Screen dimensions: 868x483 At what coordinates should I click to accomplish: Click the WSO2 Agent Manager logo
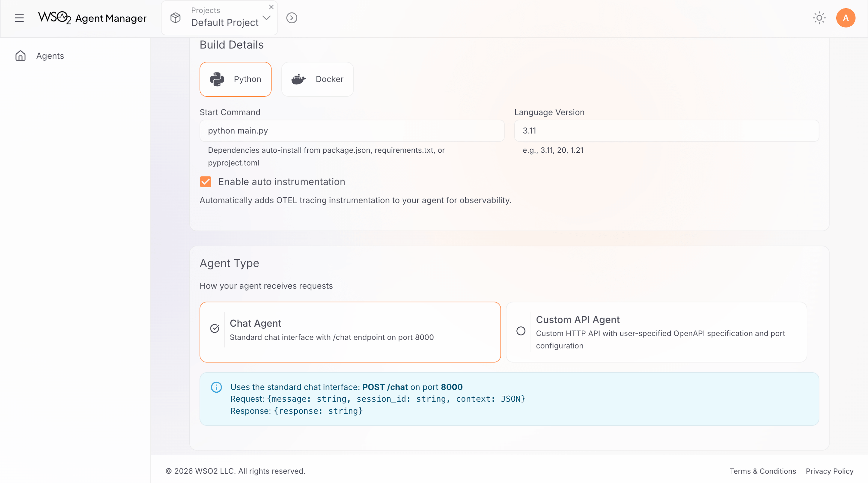pyautogui.click(x=92, y=18)
